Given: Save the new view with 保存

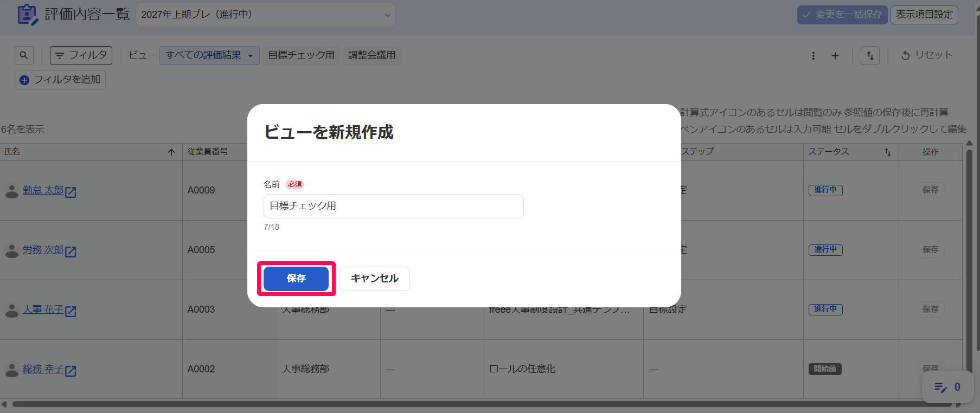Looking at the screenshot, I should (296, 279).
